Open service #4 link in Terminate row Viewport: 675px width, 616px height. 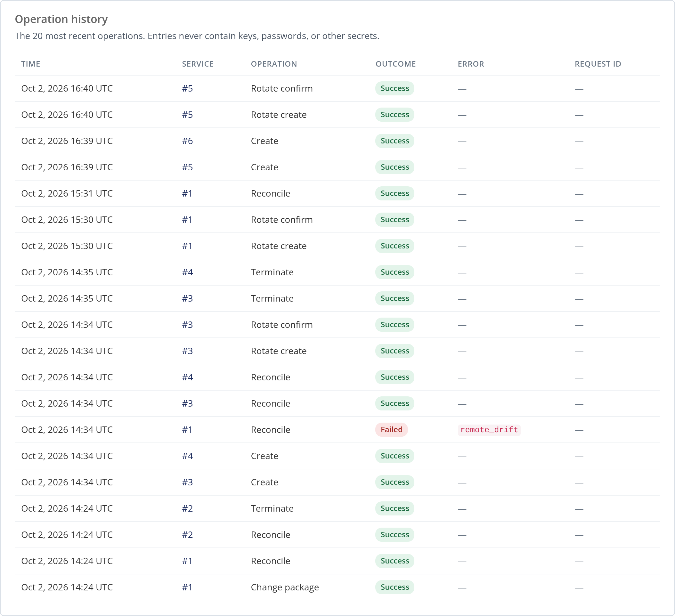point(187,272)
